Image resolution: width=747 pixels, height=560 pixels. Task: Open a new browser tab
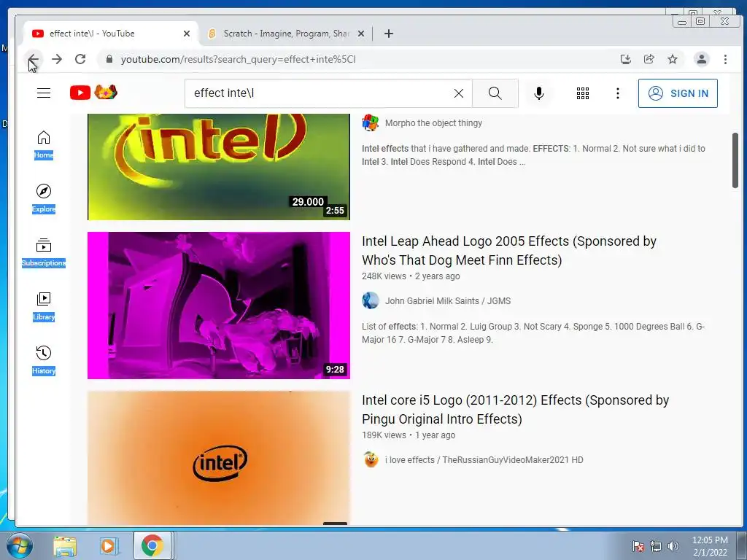tap(389, 34)
